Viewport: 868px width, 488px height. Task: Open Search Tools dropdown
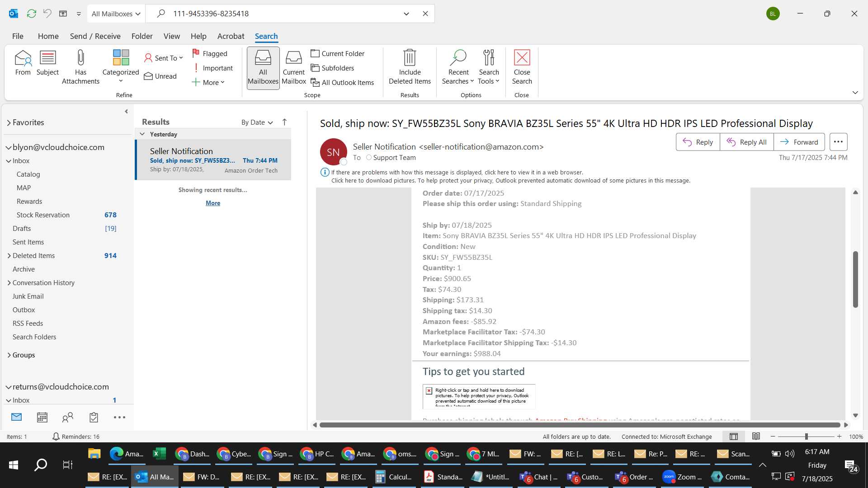click(489, 67)
